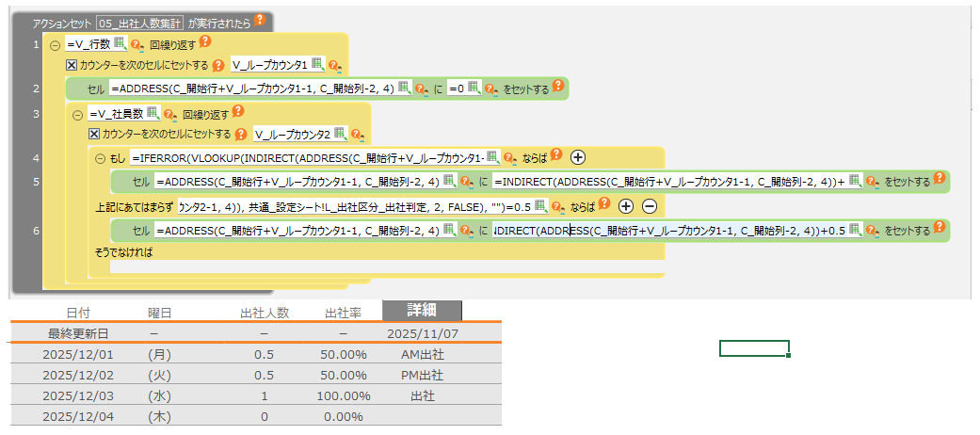The image size is (980, 435).
Task: Select the AM出社 detail cell
Action: pyautogui.click(x=421, y=354)
